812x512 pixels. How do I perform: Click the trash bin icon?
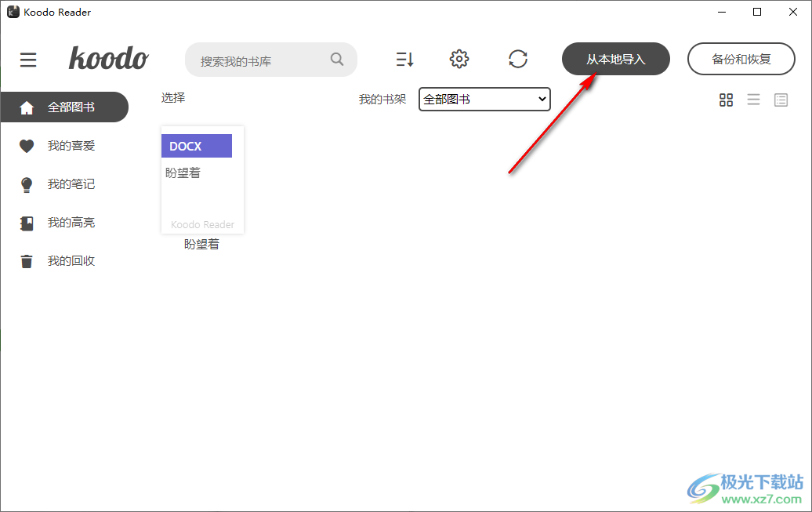point(27,261)
